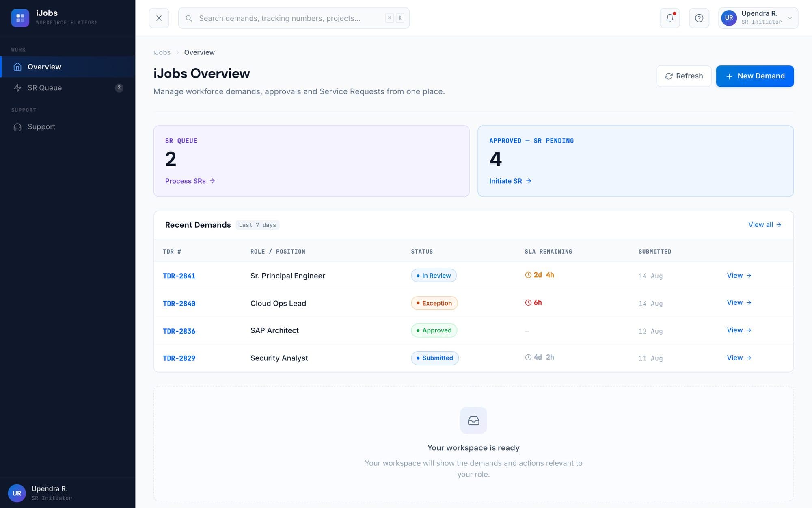View the Sr. Principal Engineer demand
This screenshot has height=508, width=812.
[739, 275]
